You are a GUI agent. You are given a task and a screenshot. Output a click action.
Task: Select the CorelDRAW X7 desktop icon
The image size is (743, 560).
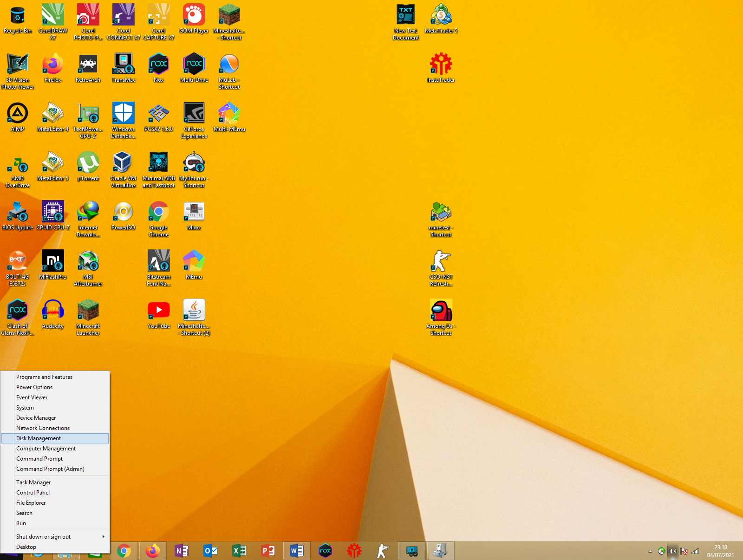[53, 22]
